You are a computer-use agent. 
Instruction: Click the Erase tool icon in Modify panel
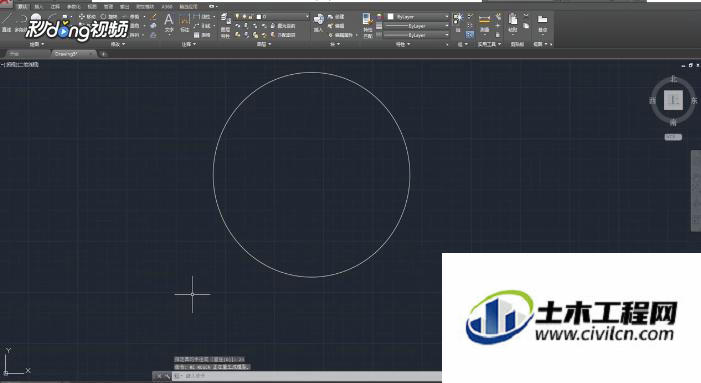tap(153, 17)
